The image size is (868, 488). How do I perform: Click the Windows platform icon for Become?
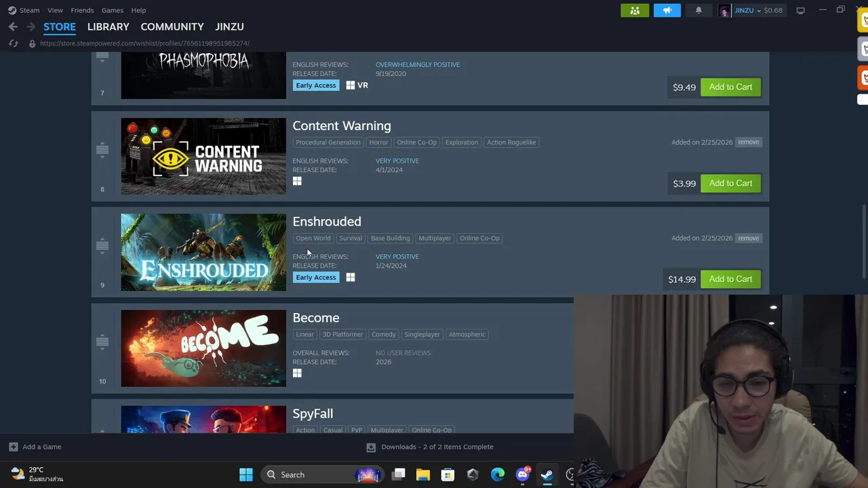pyautogui.click(x=297, y=373)
